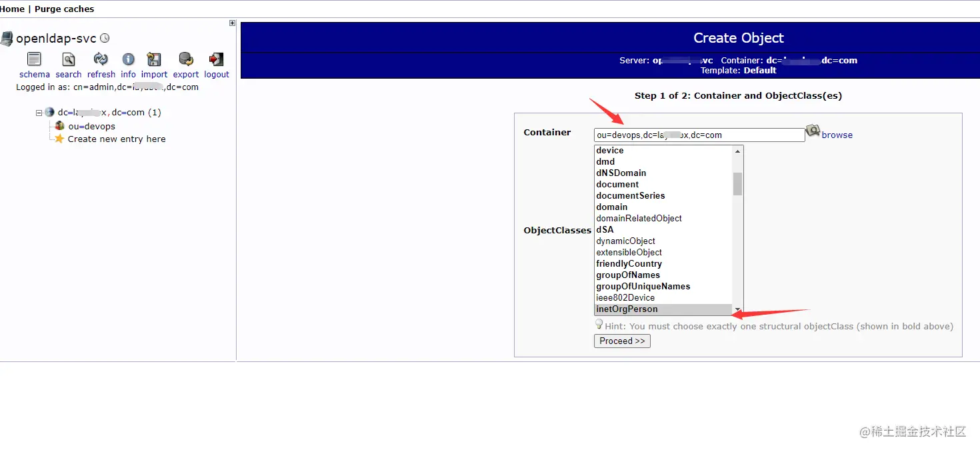Select groupOfNames object class
The width and height of the screenshot is (980, 452).
pos(663,275)
